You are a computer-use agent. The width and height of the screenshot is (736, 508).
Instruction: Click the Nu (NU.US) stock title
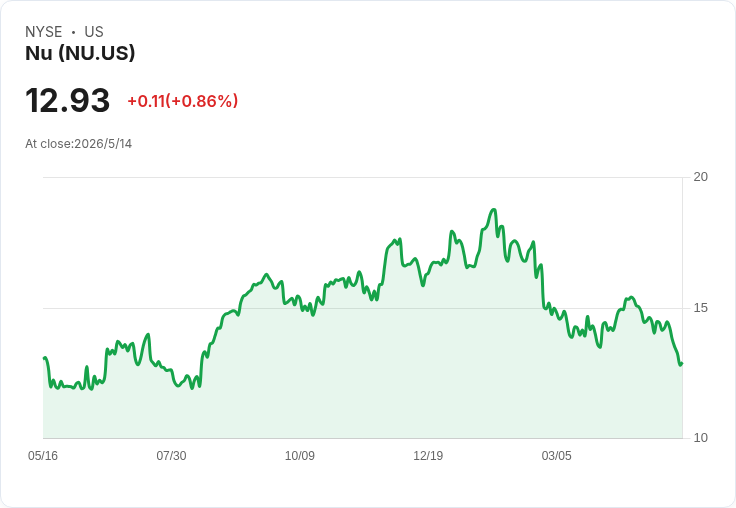coord(80,53)
